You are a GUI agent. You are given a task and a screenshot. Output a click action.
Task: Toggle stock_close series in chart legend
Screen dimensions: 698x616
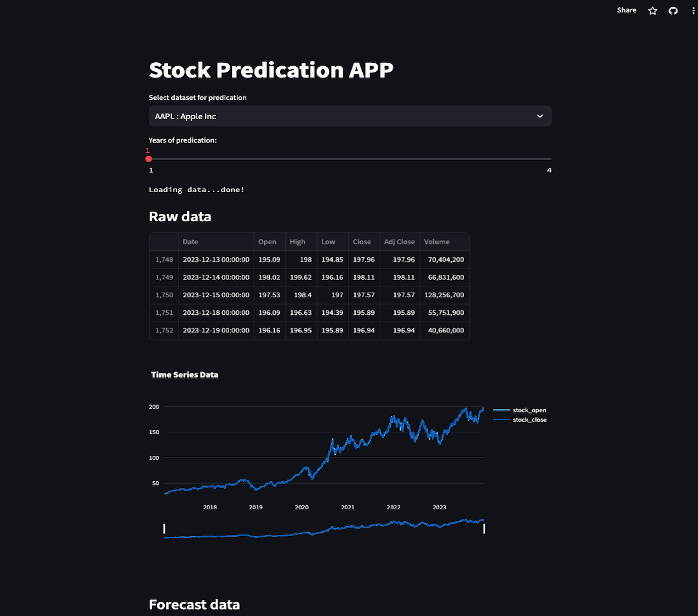coord(529,420)
